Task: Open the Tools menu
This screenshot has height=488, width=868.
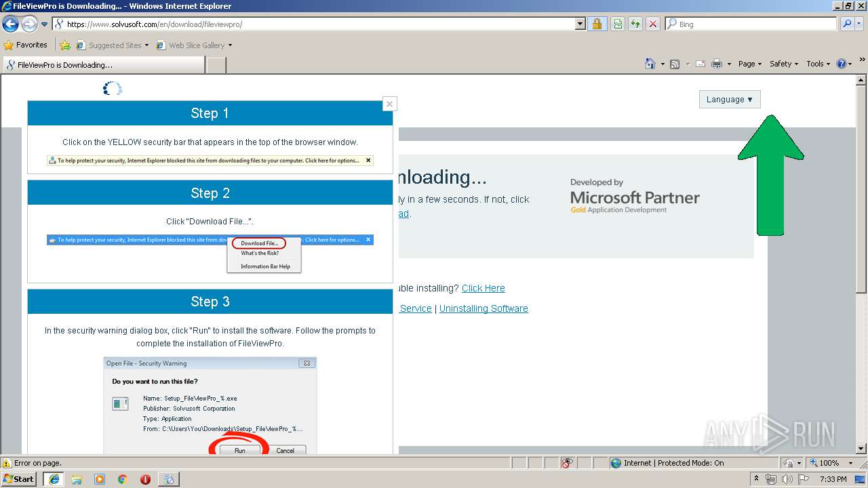Action: (818, 64)
